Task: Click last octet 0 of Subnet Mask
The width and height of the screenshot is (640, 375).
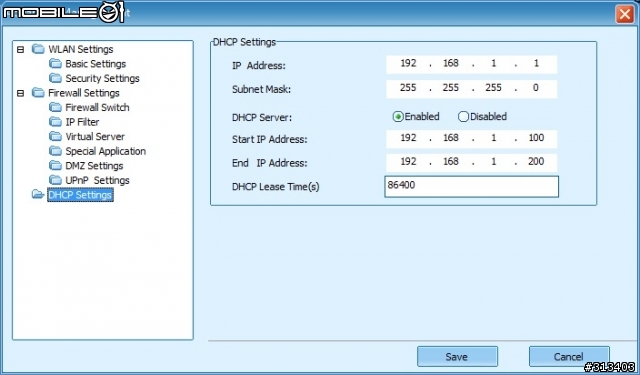Action: tap(536, 88)
